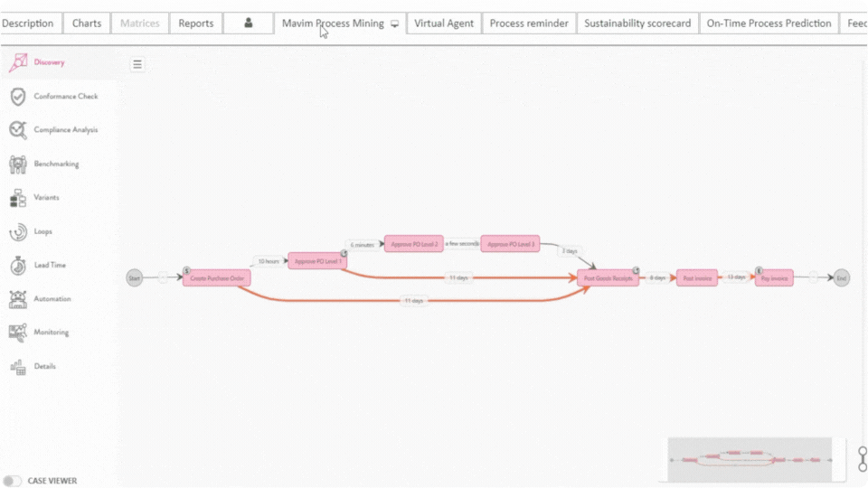Open the Details section icon
868x488 pixels.
18,367
